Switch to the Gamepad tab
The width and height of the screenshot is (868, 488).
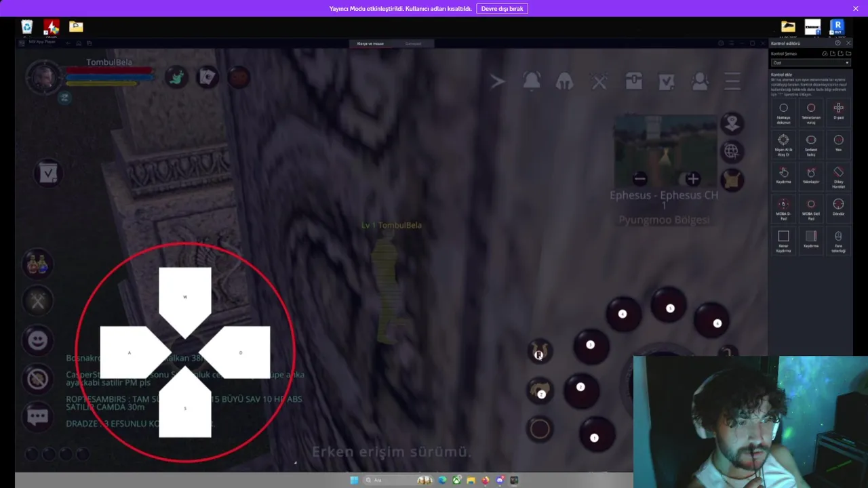413,43
